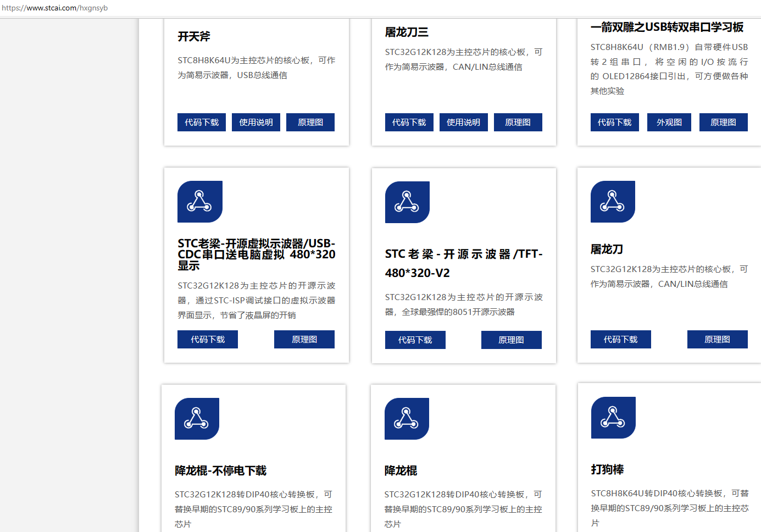Select the 开天斧 title text

pyautogui.click(x=194, y=37)
